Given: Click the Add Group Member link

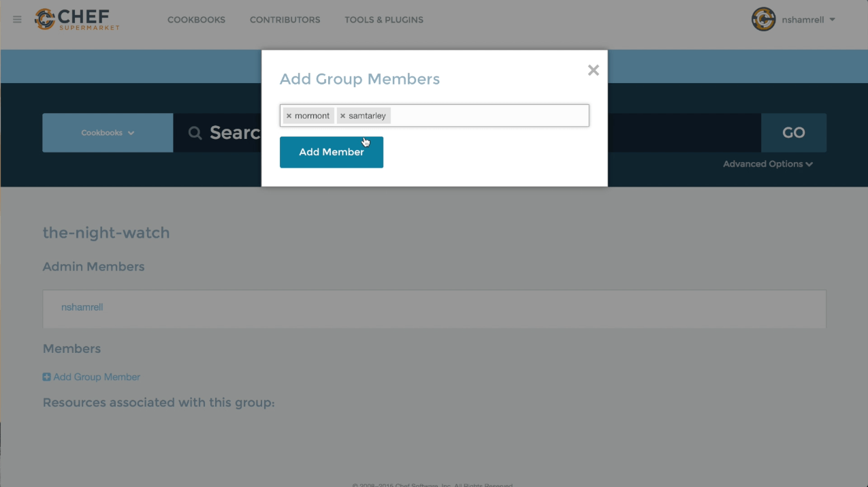Looking at the screenshot, I should click(97, 377).
